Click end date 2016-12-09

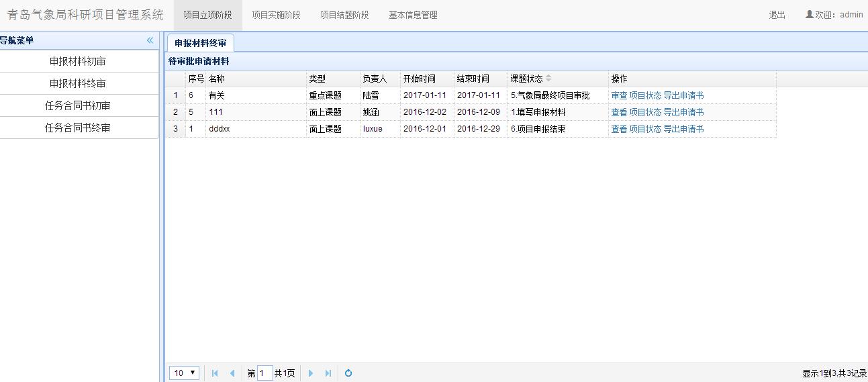[481, 112]
